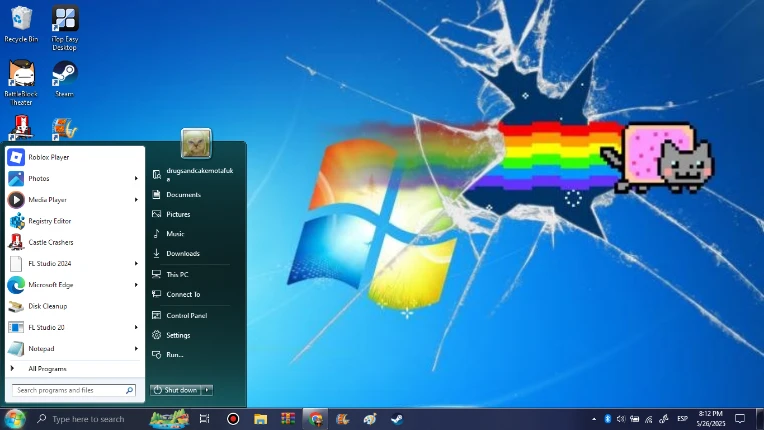Show hidden system tray icons

click(x=594, y=419)
